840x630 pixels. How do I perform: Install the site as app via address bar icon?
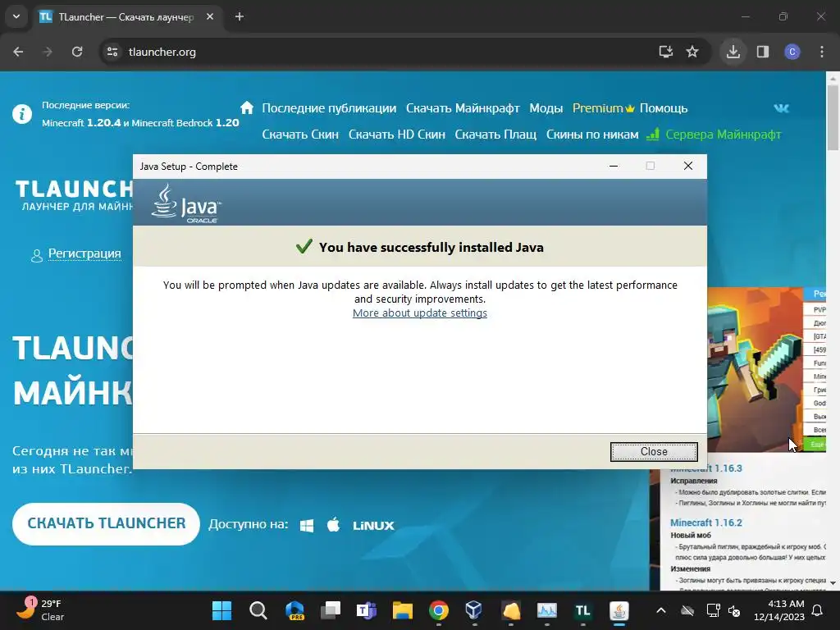tap(665, 52)
